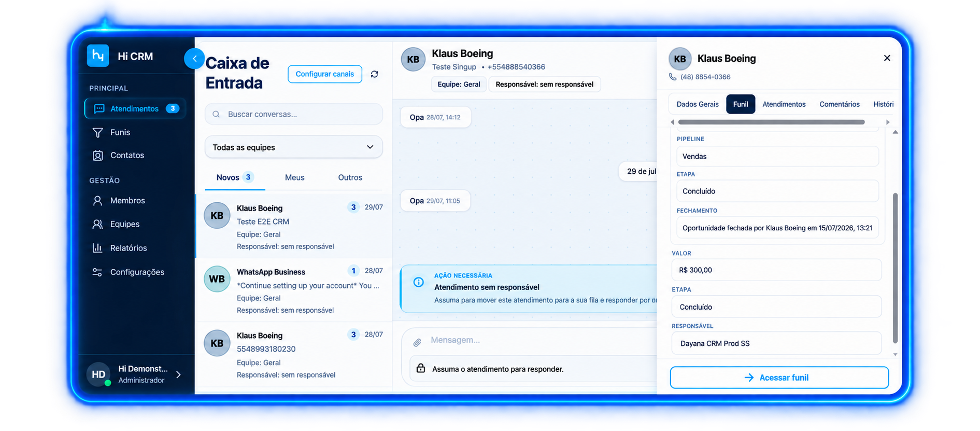Click the Hi CRM logo icon
This screenshot has height=431, width=980.
(x=98, y=56)
